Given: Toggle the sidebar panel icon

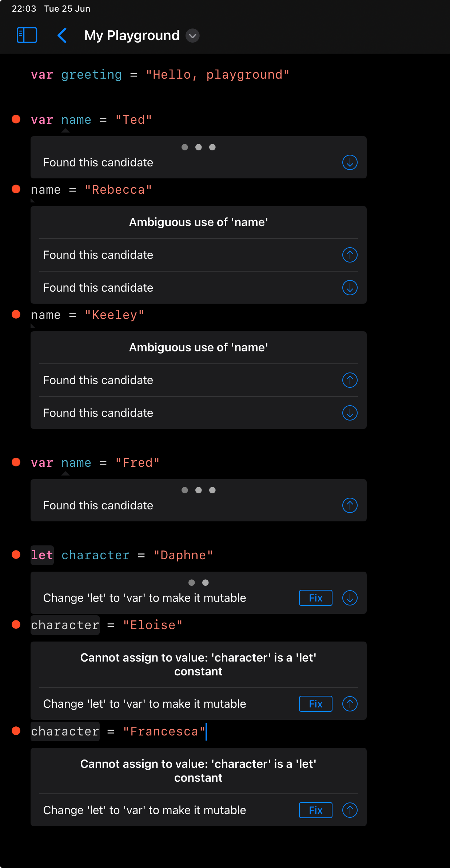Looking at the screenshot, I should 27,35.
